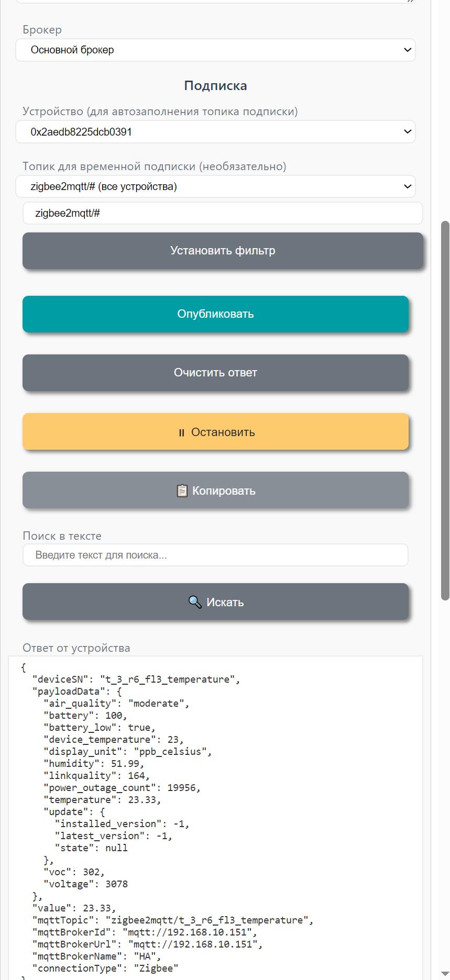Click the "connectionType": "Zigbee" line

point(105,968)
